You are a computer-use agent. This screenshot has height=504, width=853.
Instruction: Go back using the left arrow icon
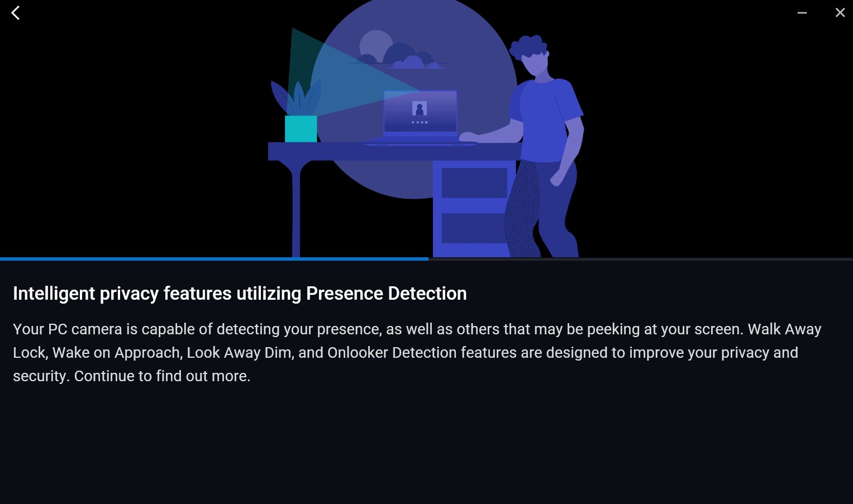(x=16, y=13)
